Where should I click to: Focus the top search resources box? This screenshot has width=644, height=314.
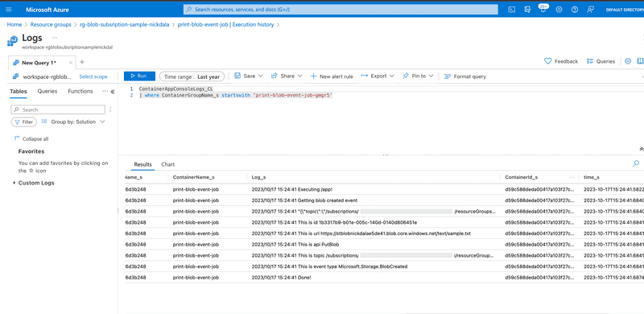pyautogui.click(x=341, y=10)
